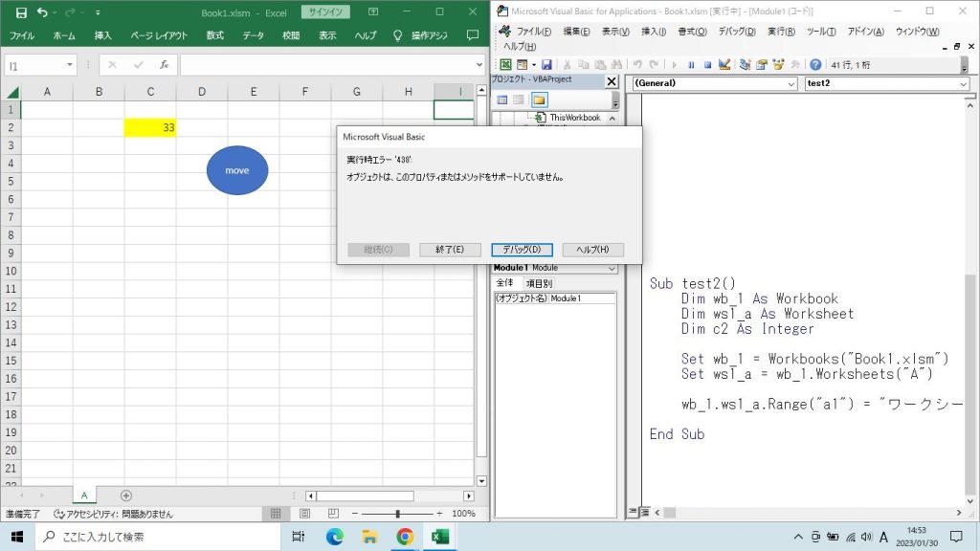Click the Save icon in VBA toolbar
This screenshot has width=980, height=551.
click(547, 65)
